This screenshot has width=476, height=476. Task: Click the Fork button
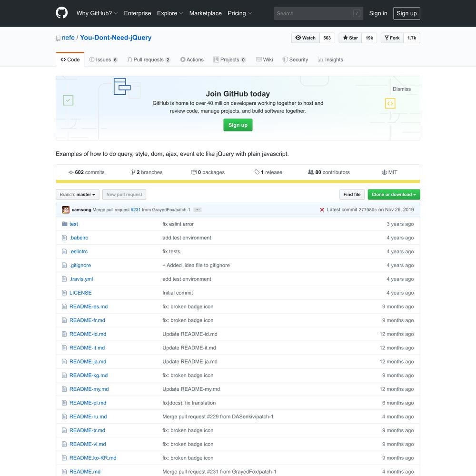click(x=392, y=38)
